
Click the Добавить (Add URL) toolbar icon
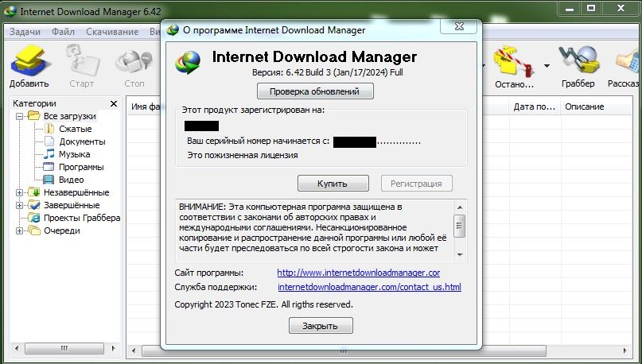click(29, 61)
